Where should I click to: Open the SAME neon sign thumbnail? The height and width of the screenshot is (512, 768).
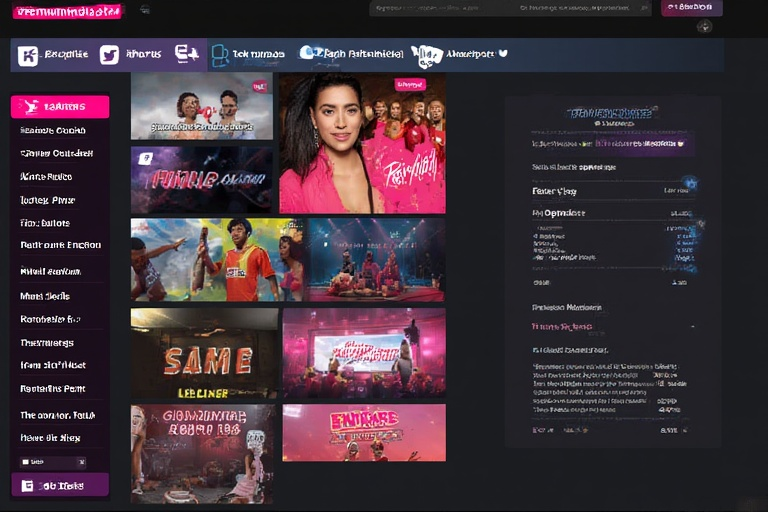[x=204, y=352]
